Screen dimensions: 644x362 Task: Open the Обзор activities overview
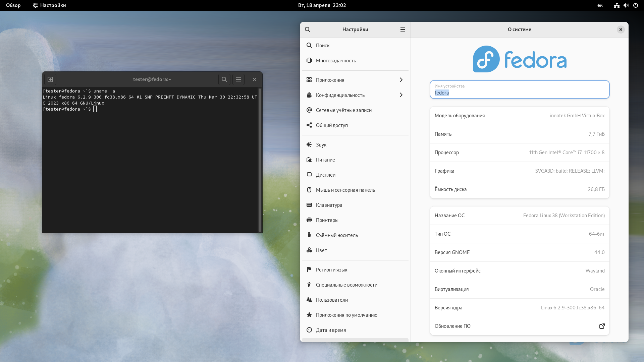point(13,5)
